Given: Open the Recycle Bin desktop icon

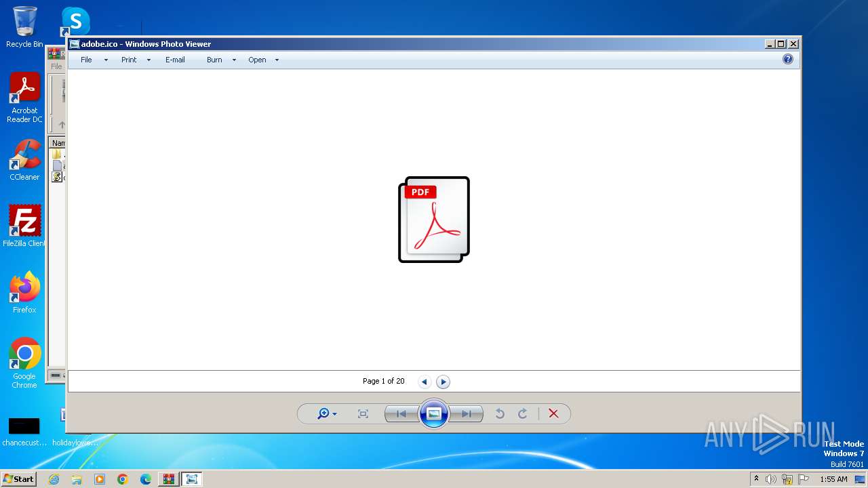Looking at the screenshot, I should tap(24, 27).
